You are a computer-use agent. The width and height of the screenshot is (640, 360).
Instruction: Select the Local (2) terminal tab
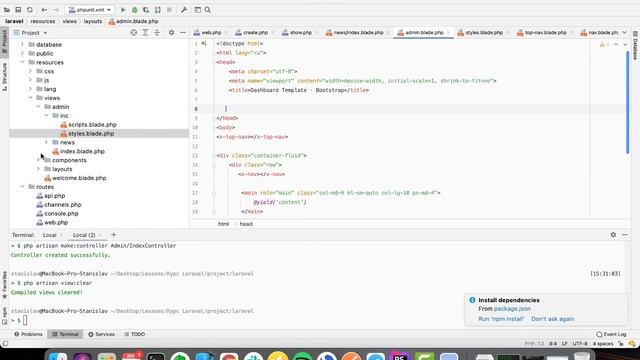click(x=84, y=235)
